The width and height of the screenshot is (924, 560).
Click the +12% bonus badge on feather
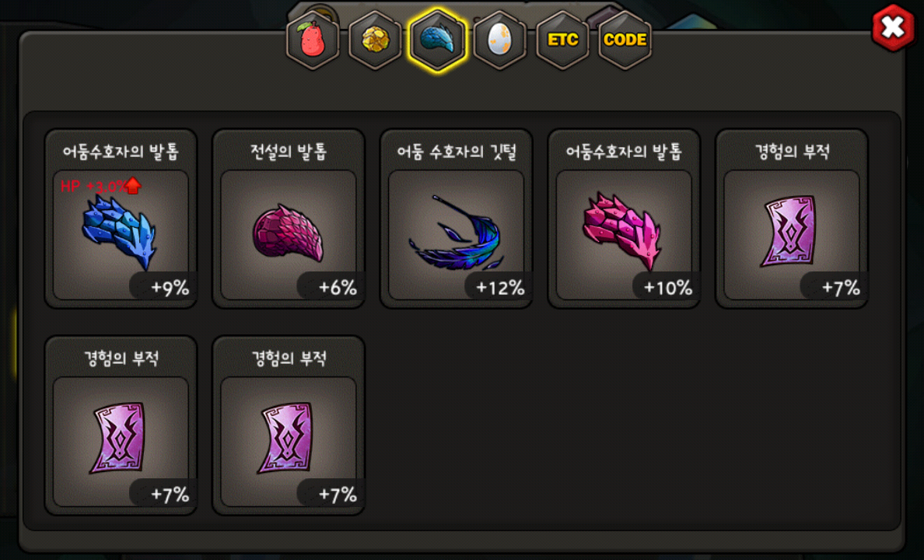[499, 287]
